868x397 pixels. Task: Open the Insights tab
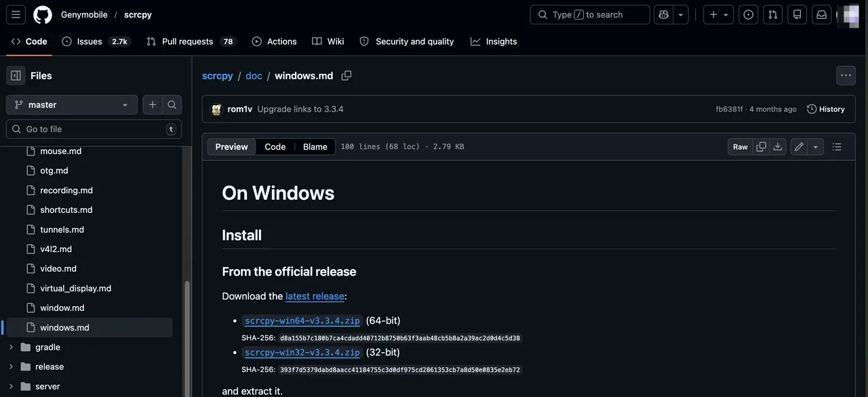(494, 41)
